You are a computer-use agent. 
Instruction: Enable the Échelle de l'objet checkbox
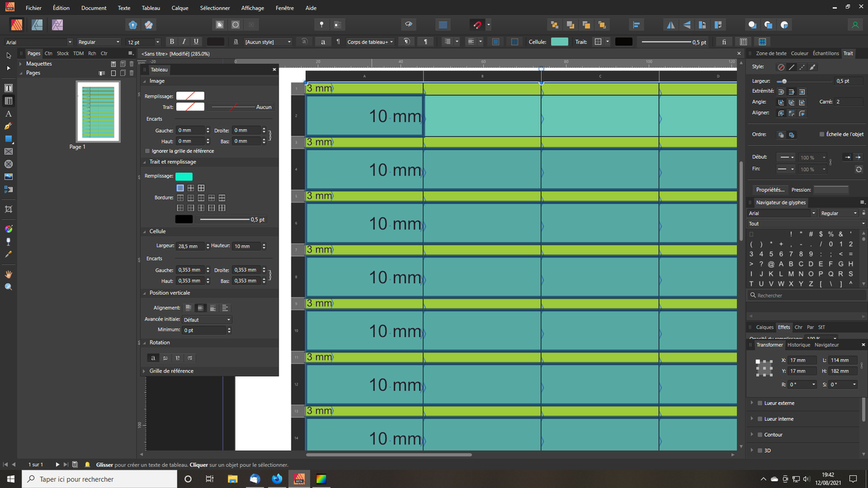tap(821, 134)
